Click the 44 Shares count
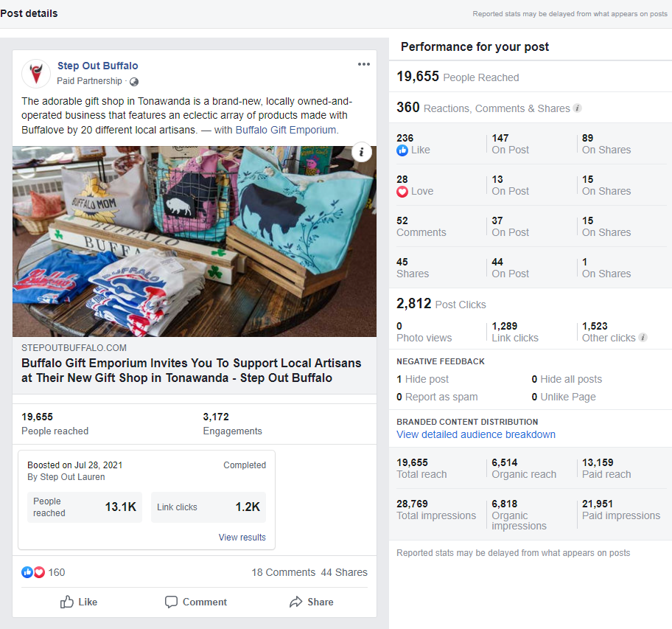 pyautogui.click(x=344, y=572)
